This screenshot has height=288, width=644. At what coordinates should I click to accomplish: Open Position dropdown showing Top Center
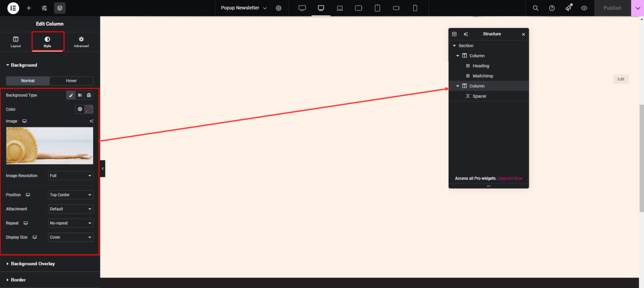coord(71,195)
